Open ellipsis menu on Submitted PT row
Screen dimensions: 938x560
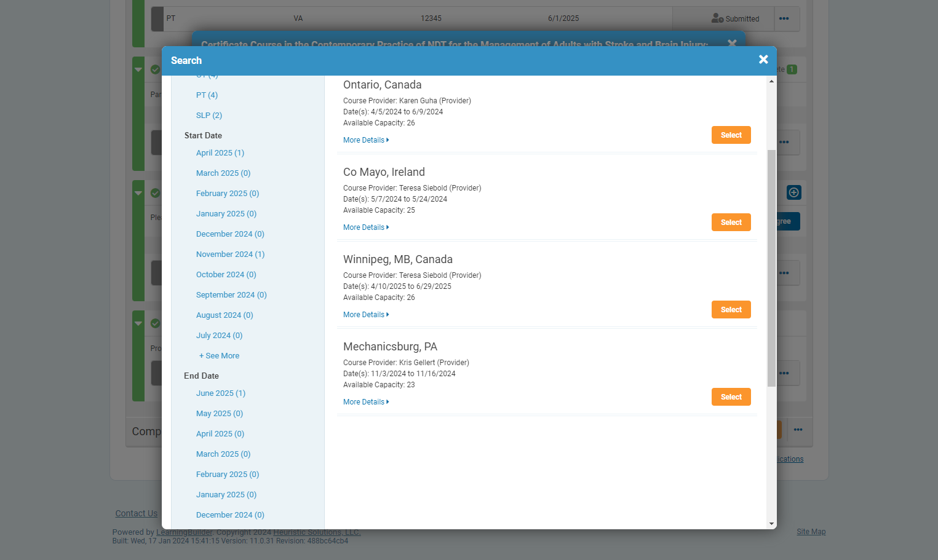784,18
